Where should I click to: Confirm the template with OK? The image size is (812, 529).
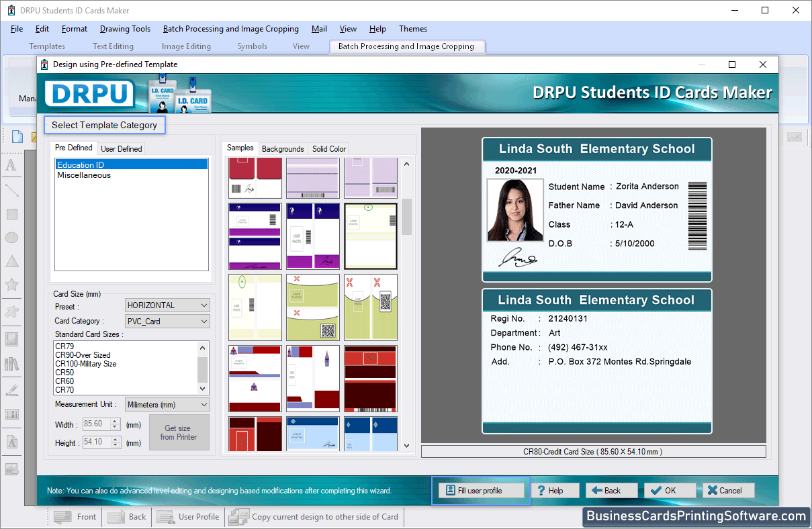click(x=670, y=491)
